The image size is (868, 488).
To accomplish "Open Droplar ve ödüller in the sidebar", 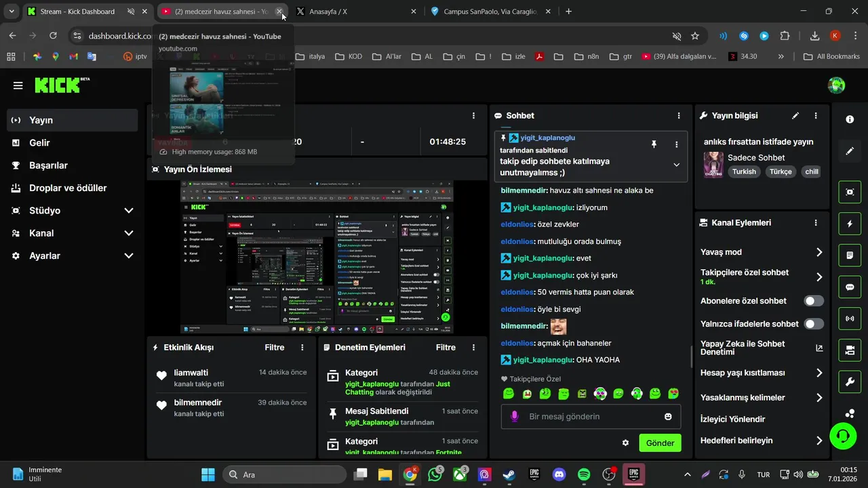I will [x=73, y=188].
